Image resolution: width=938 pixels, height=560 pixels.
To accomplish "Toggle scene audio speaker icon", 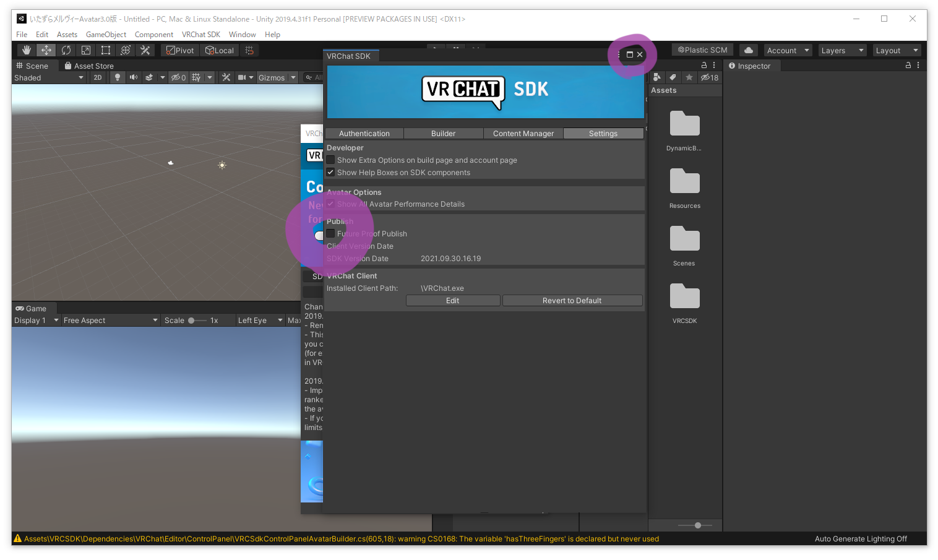I will (x=133, y=77).
